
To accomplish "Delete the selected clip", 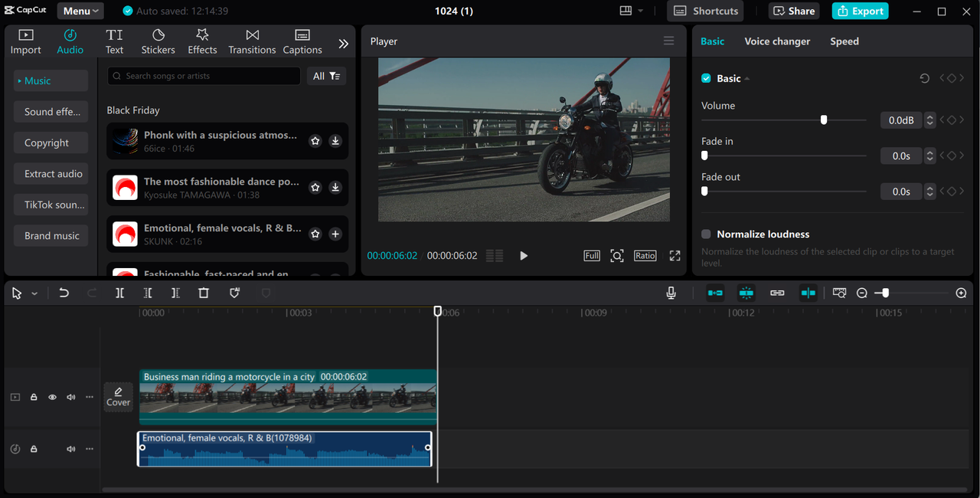I will click(x=204, y=293).
